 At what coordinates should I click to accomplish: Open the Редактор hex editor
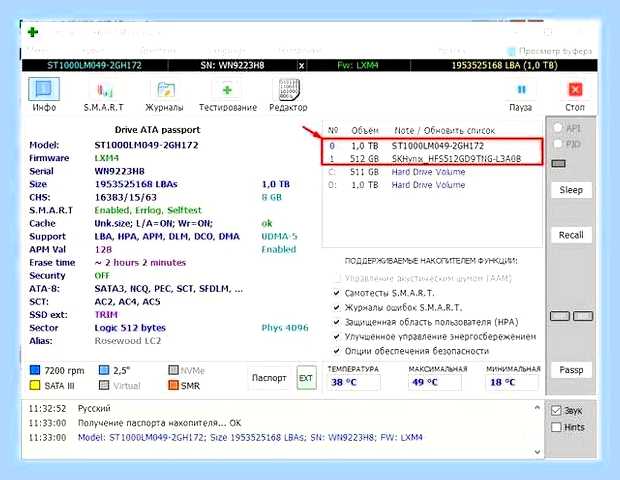pos(288,94)
